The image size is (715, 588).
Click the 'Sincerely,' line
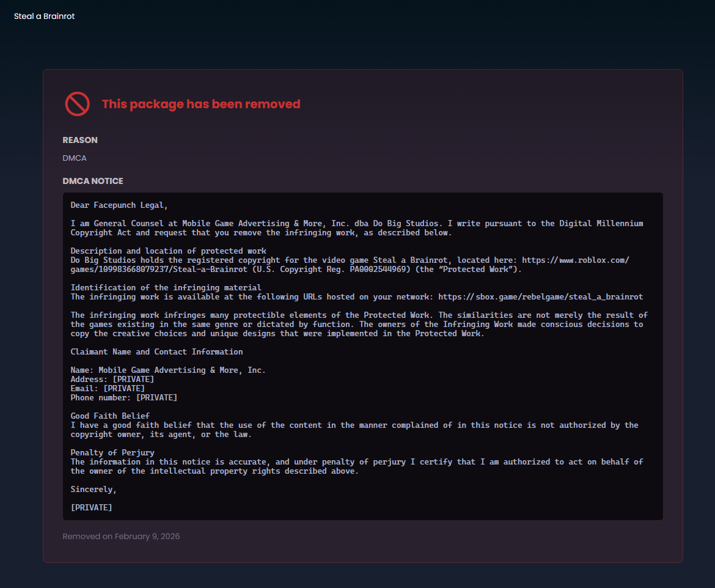click(x=94, y=490)
